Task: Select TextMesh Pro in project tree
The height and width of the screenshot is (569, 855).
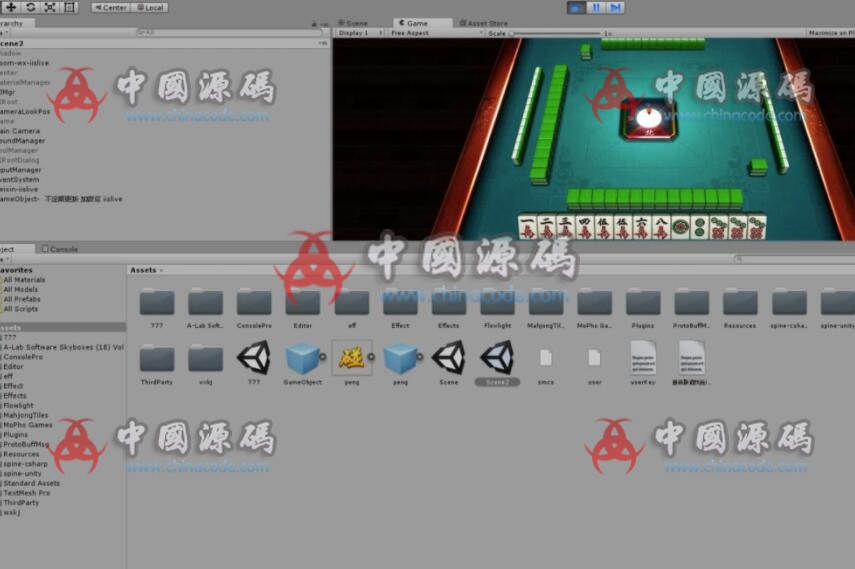Action: [26, 493]
